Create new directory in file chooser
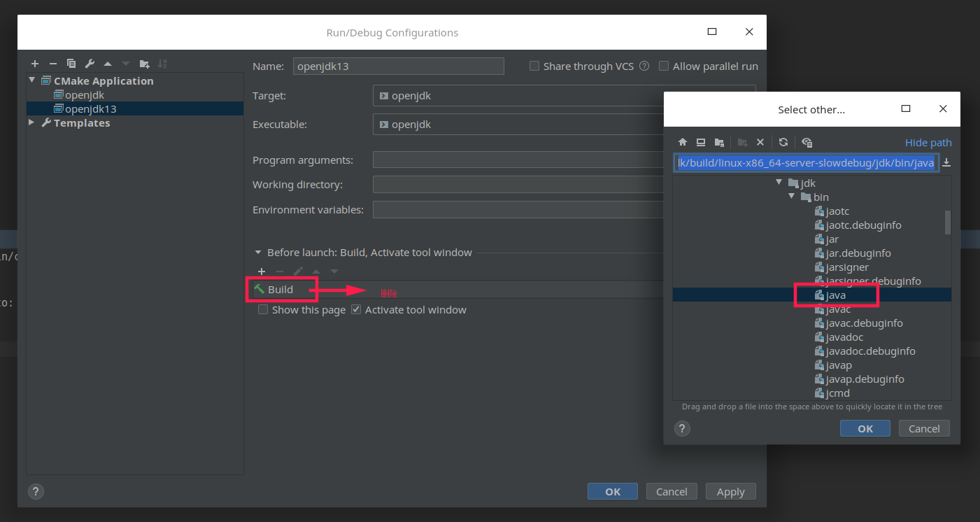 [743, 142]
